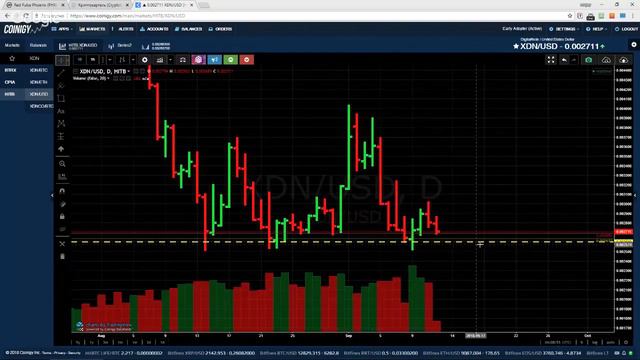Toggle stay in drawing mode pencil
Image resolution: width=640 pixels, height=360 pixels.
pos(62,204)
